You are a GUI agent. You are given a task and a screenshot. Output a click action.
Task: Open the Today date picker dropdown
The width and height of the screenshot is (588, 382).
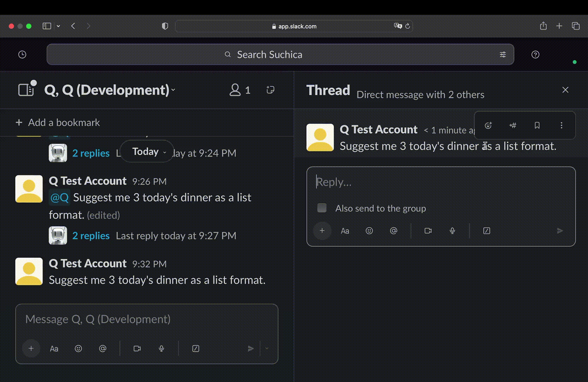click(146, 151)
